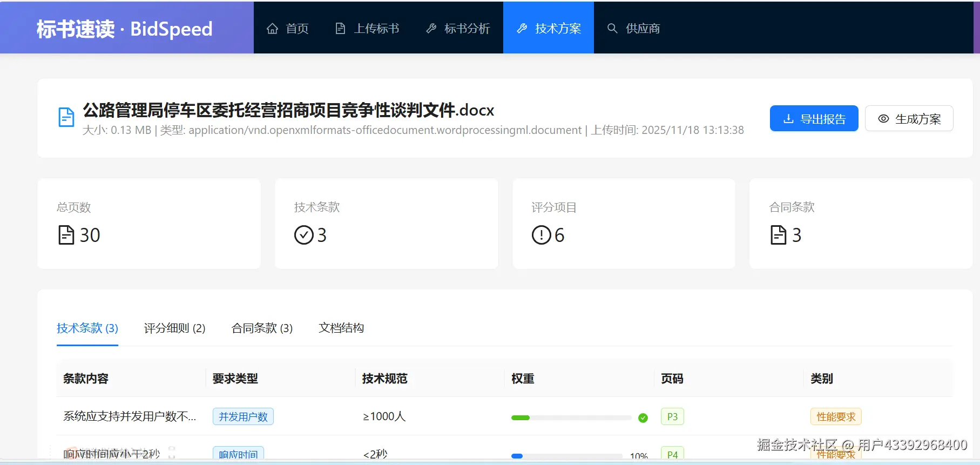Open the 供应商 menu item
This screenshot has height=465, width=980.
point(643,29)
